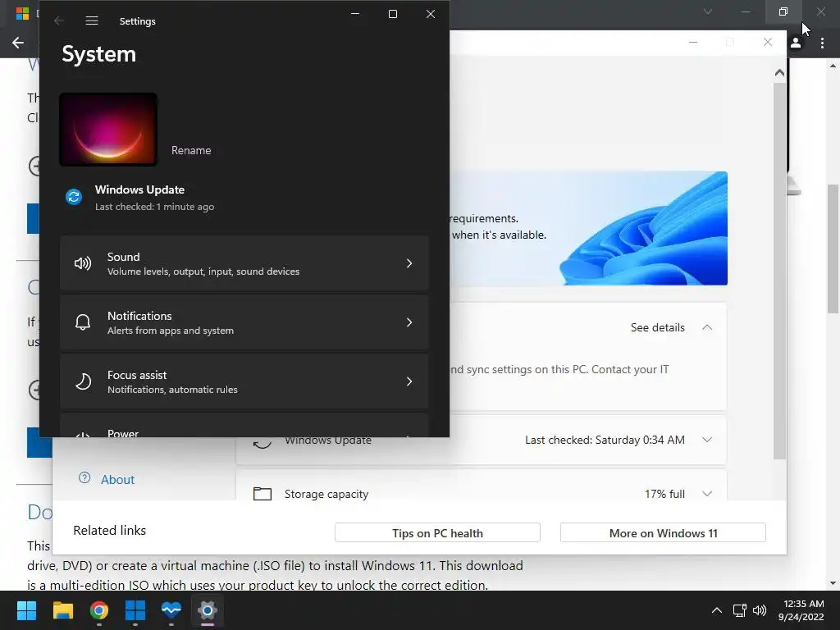Click the 17% full storage text
Image resolution: width=840 pixels, height=630 pixels.
(664, 493)
